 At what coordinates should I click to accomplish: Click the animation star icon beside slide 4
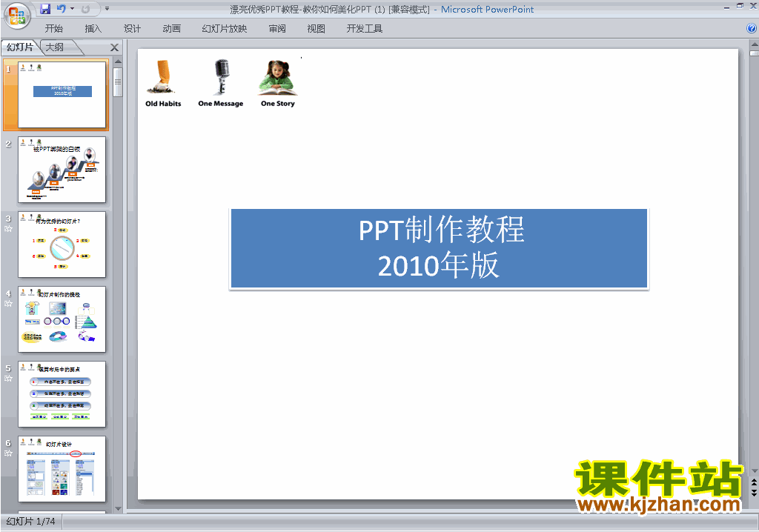click(8, 304)
